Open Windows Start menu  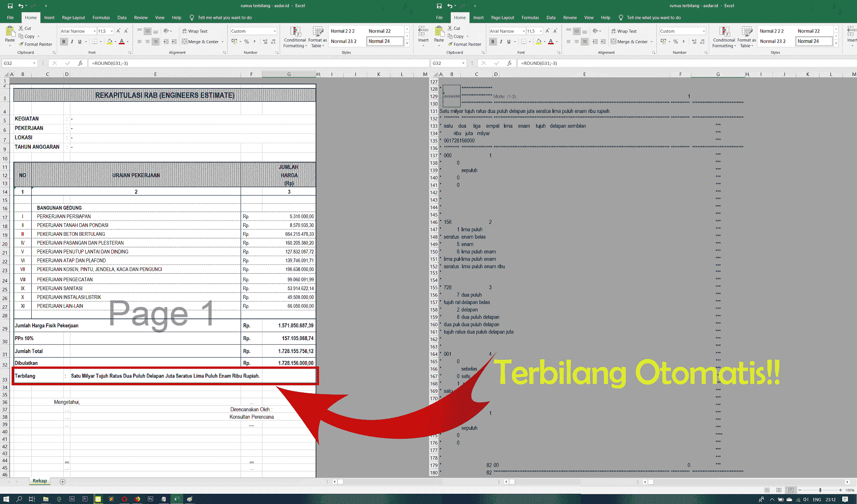6,499
